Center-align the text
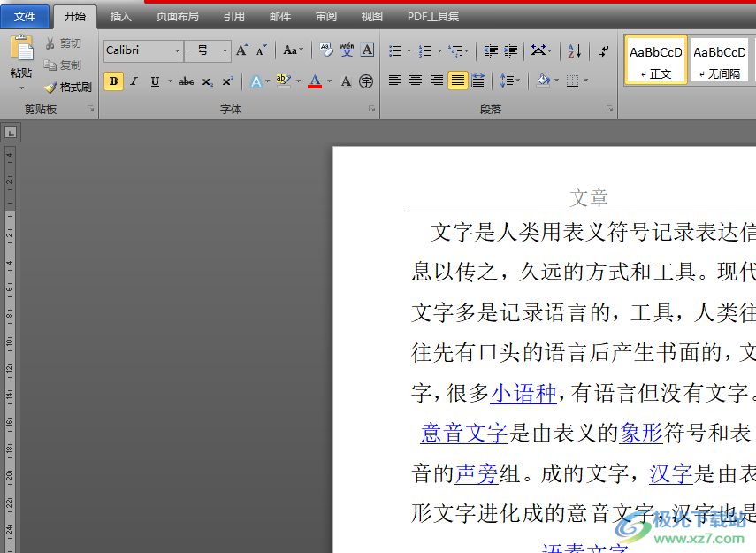The height and width of the screenshot is (553, 756). [416, 81]
